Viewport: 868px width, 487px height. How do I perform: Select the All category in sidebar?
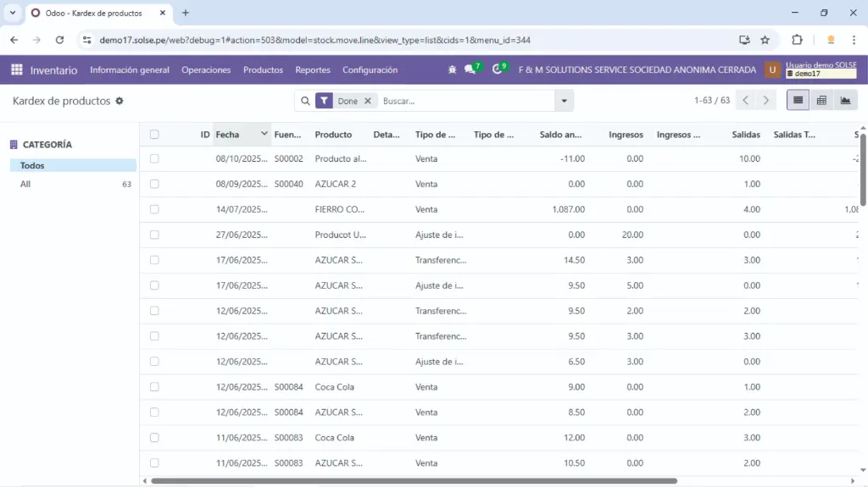[x=25, y=184]
